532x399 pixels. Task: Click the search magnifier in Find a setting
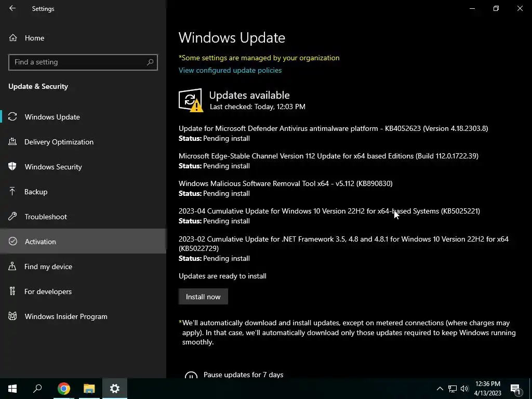[150, 62]
